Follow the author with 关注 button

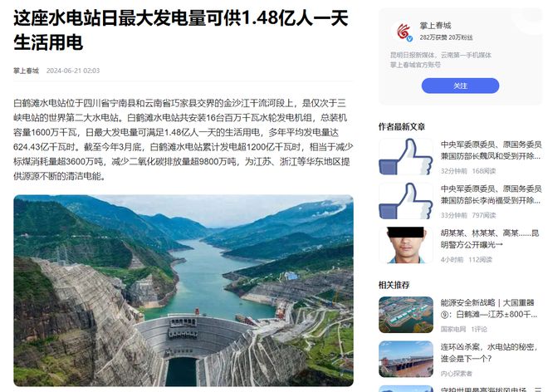[460, 86]
